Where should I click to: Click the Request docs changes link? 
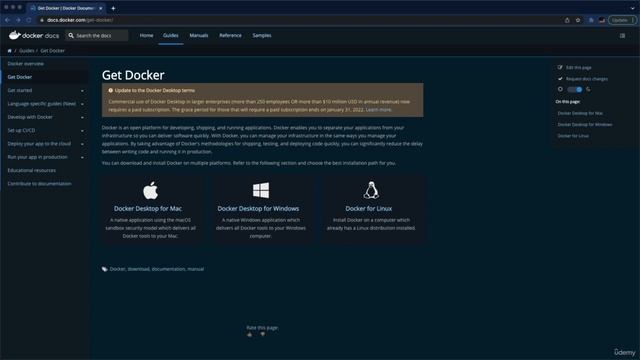pos(587,79)
